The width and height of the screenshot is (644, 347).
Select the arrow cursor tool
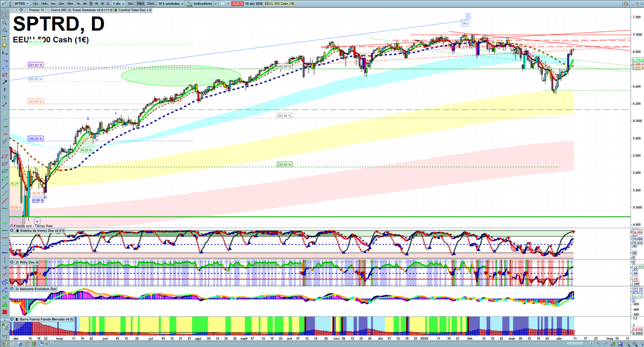point(4,16)
